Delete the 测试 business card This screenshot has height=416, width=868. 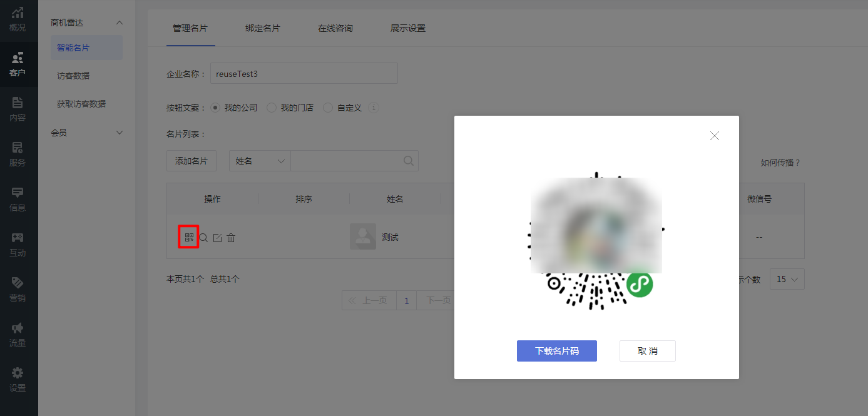click(x=231, y=238)
